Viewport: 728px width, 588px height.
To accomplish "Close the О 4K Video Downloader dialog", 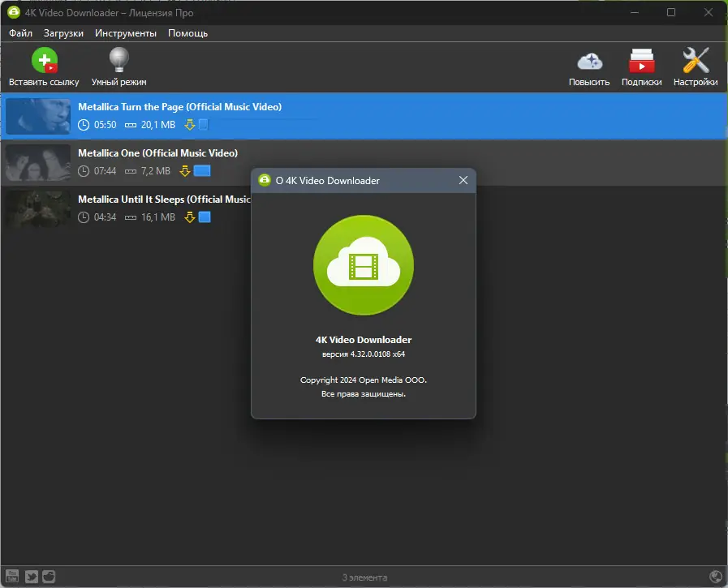I will pyautogui.click(x=463, y=180).
